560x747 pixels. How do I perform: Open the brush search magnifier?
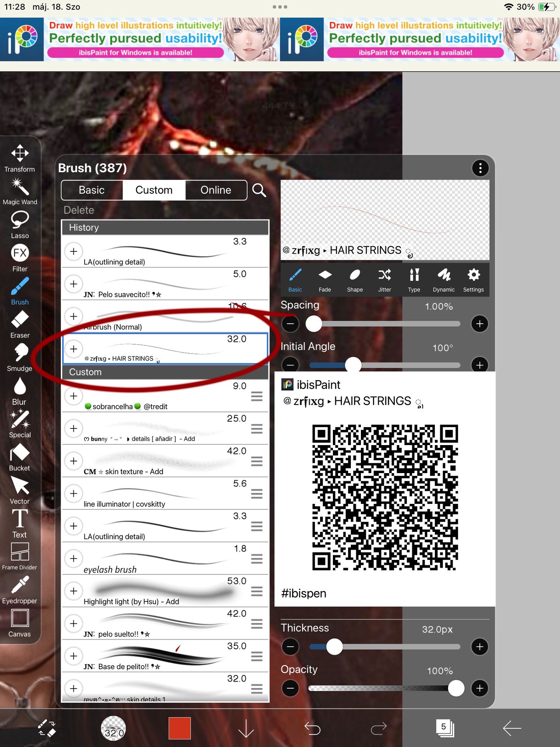pos(259,190)
